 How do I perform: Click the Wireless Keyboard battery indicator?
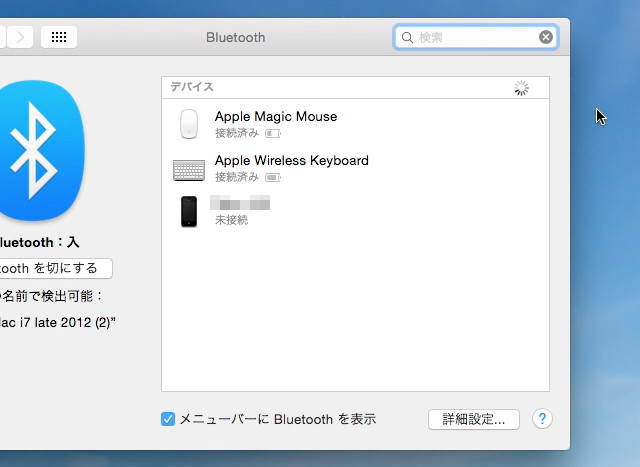(273, 178)
